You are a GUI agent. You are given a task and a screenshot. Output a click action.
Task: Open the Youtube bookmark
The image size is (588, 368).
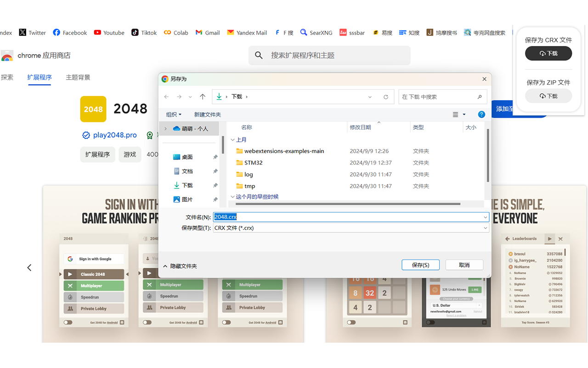[109, 33]
